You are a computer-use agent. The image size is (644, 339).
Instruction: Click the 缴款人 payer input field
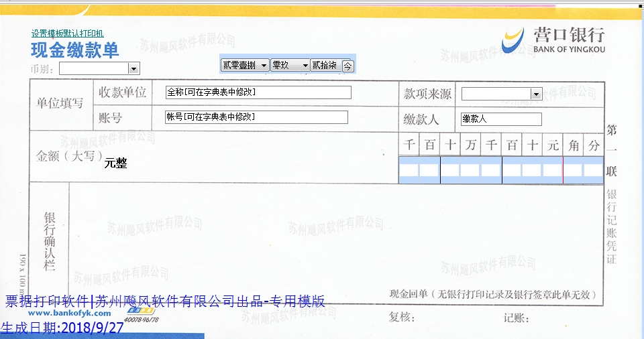click(500, 119)
